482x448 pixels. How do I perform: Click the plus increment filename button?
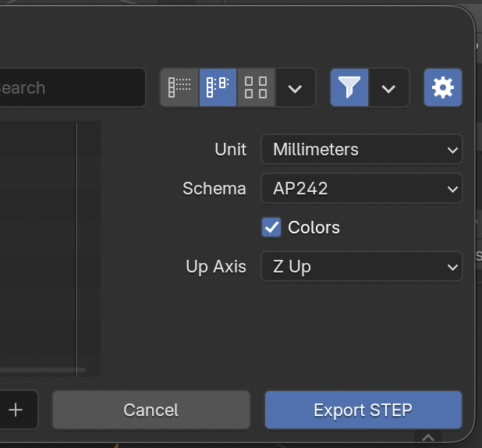[16, 410]
